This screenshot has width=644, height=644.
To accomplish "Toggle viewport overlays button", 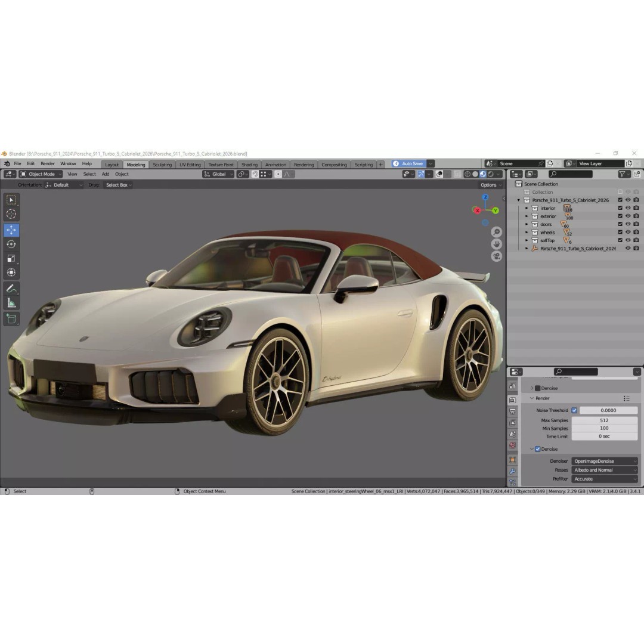I will [439, 174].
